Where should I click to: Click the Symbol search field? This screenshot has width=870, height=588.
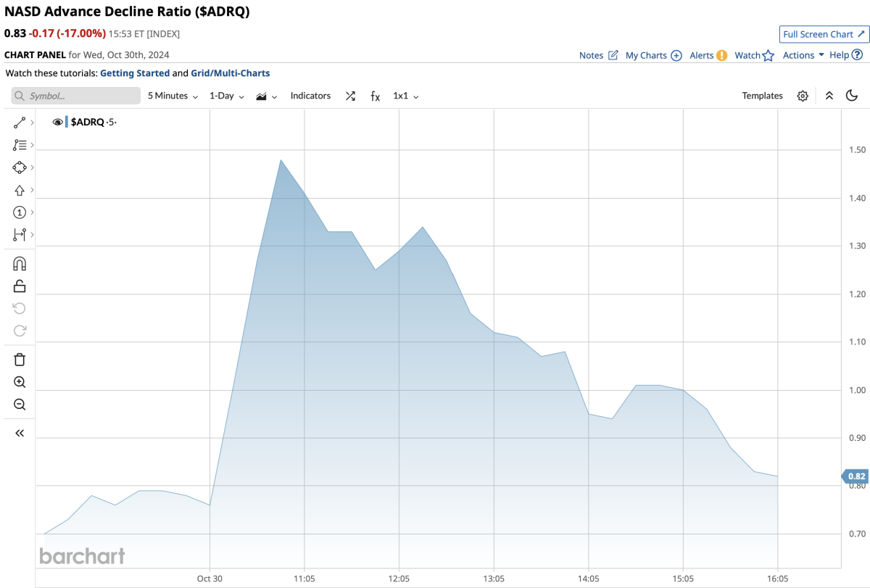click(76, 96)
